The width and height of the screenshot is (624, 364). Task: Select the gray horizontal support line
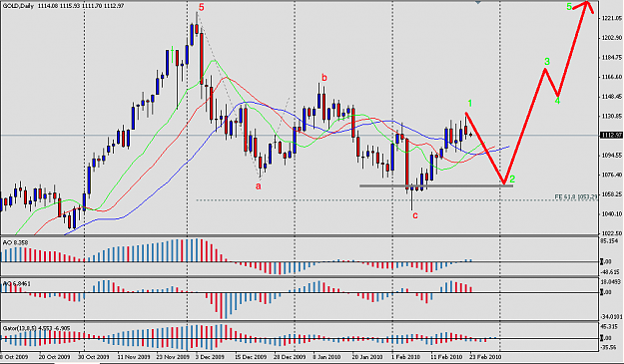pos(436,185)
